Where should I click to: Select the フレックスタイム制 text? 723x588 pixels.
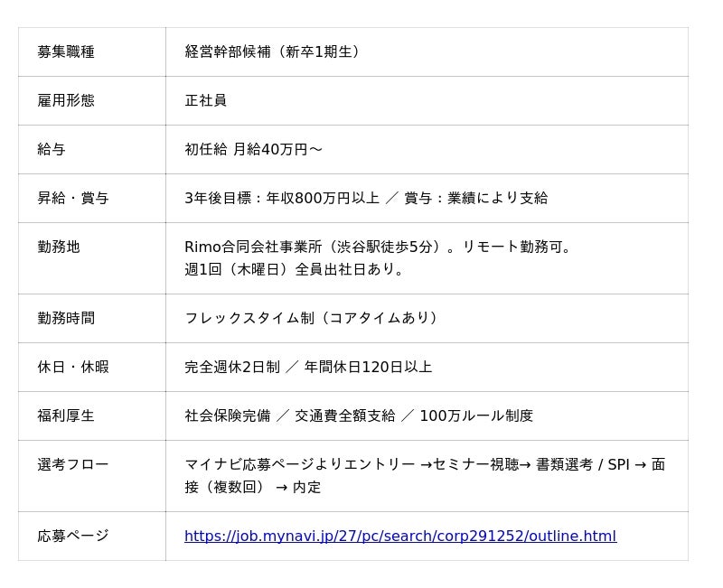coord(249,318)
